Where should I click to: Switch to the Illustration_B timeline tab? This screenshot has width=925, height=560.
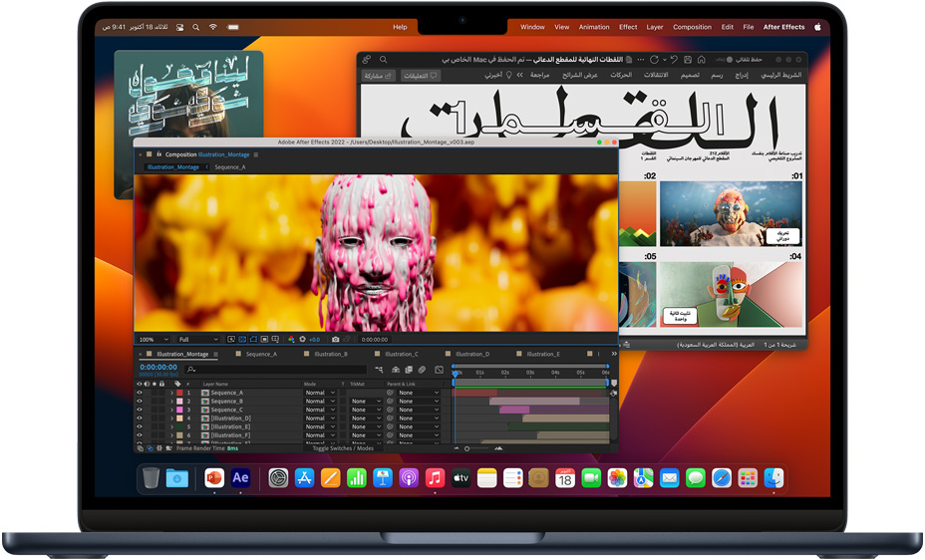330,354
